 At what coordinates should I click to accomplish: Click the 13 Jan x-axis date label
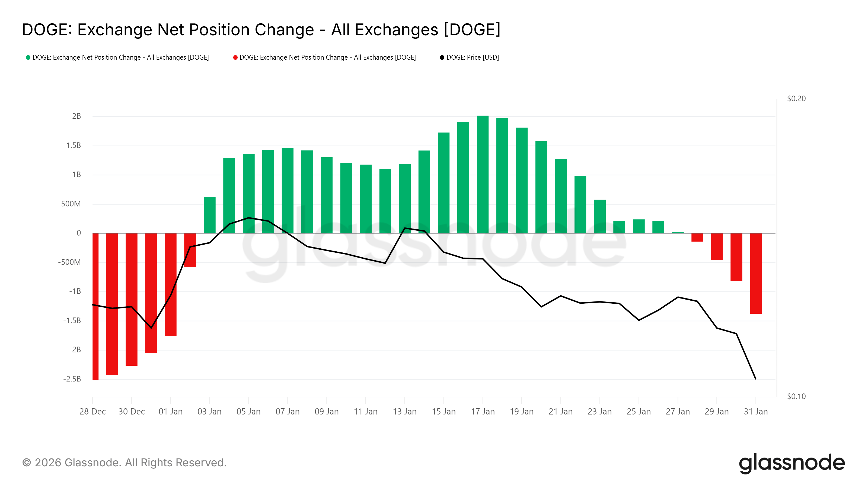click(404, 412)
